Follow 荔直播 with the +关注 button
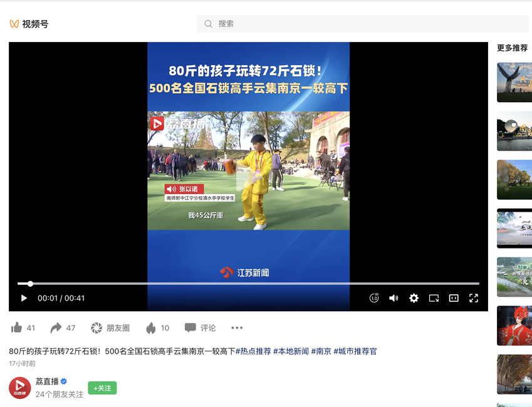The image size is (532, 407). click(102, 388)
